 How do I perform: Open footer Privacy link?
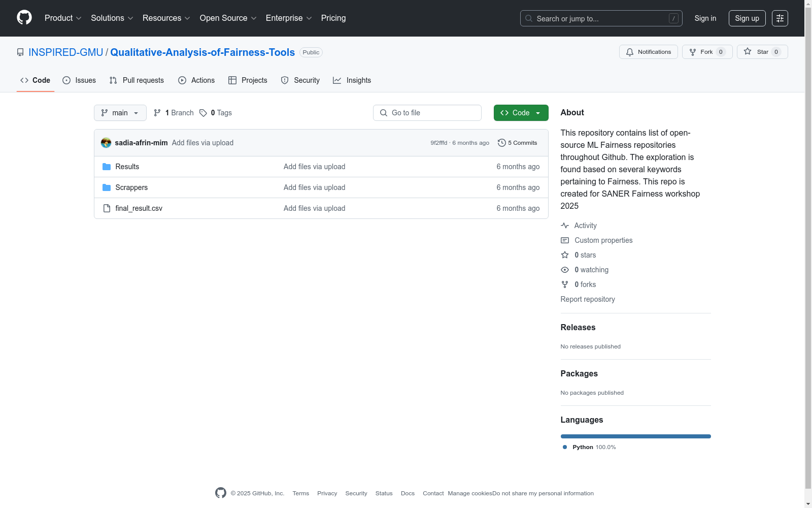pos(327,493)
